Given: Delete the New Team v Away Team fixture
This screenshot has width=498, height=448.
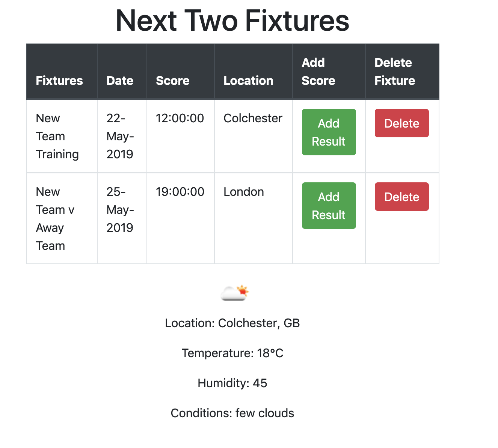Looking at the screenshot, I should [x=401, y=197].
